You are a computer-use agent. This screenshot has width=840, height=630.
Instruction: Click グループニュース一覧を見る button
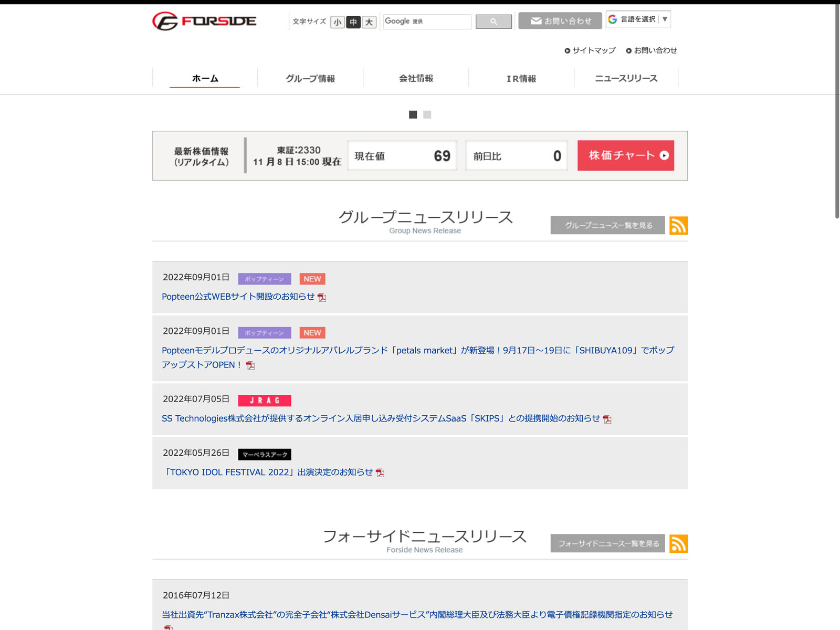click(607, 225)
